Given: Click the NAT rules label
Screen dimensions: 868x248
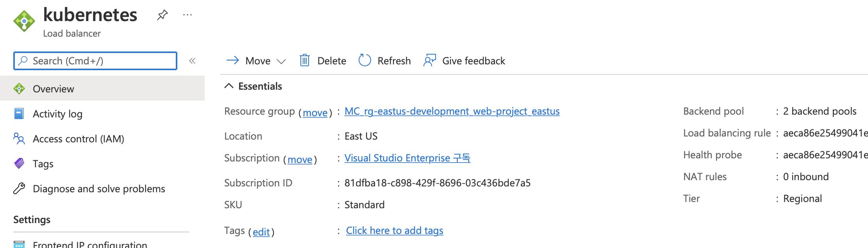Looking at the screenshot, I should tap(705, 177).
